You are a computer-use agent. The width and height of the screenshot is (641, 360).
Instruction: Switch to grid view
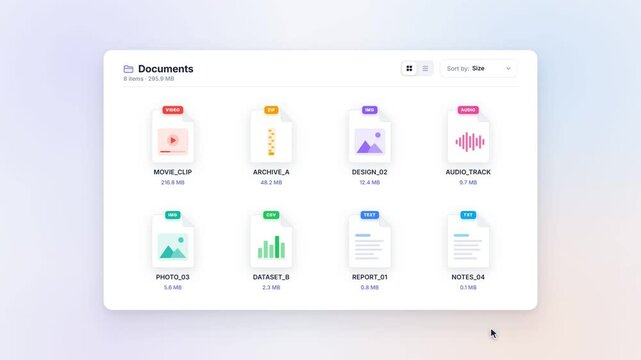click(x=409, y=69)
